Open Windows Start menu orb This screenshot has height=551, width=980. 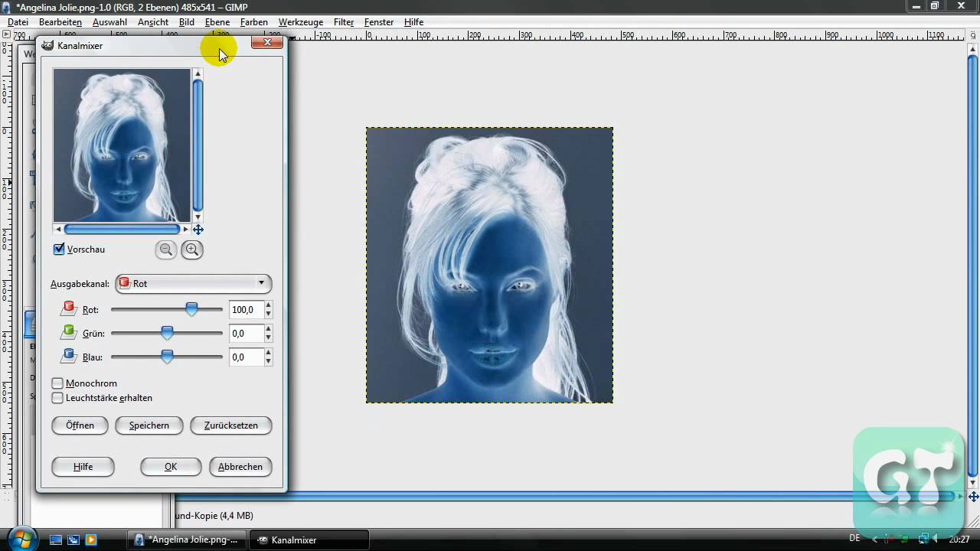(21, 538)
